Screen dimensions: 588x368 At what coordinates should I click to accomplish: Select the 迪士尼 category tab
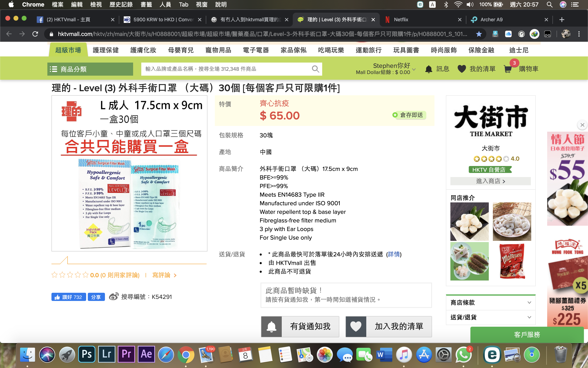point(519,50)
